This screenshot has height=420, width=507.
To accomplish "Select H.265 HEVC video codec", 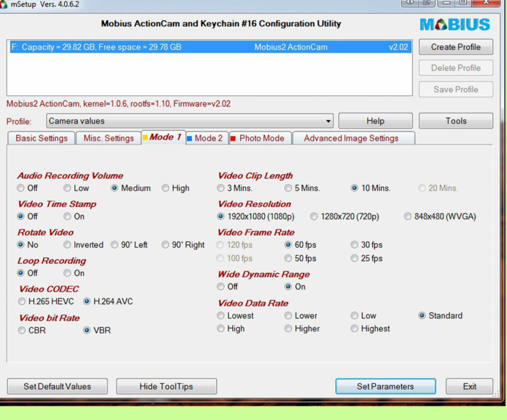I will point(22,301).
